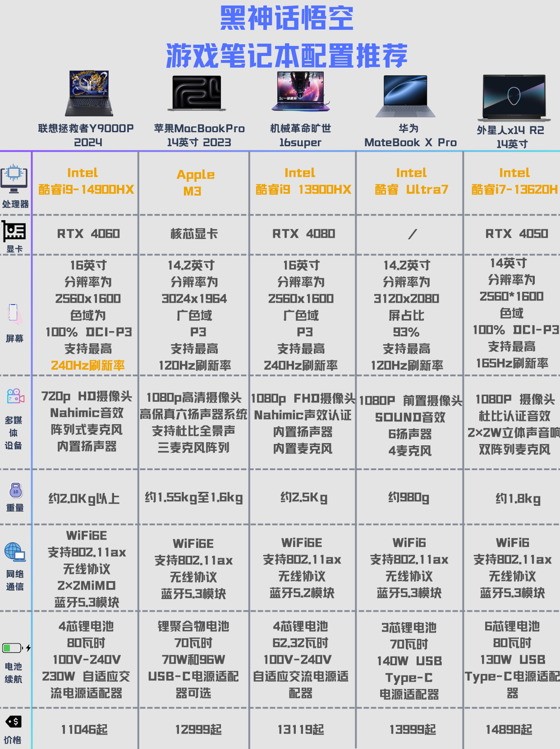Click the weight 约2.5Kg
Screen dimensions: 560x749
(304, 498)
